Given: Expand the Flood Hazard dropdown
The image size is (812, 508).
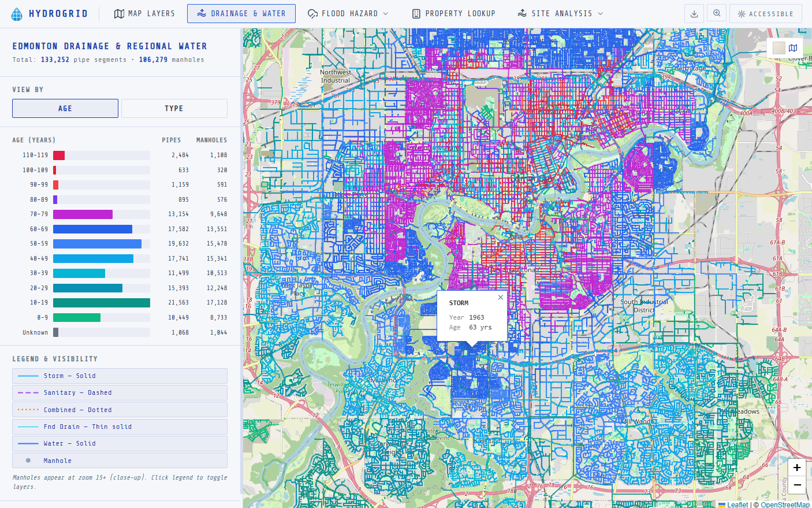Looking at the screenshot, I should (x=348, y=13).
